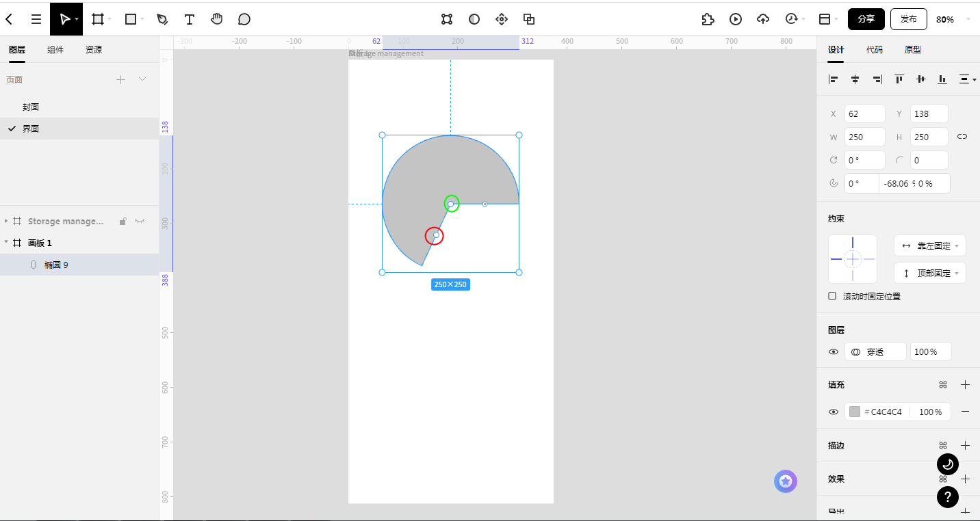Switch to the 代码 tab

point(875,50)
